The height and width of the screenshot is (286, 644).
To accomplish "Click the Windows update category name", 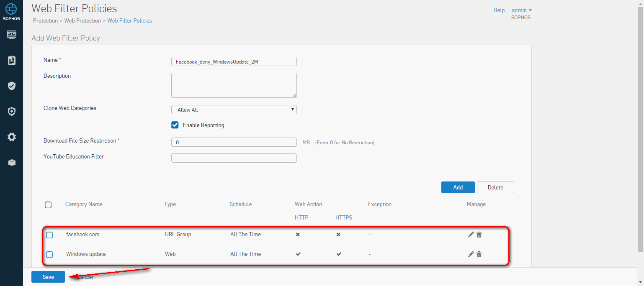I will (x=86, y=254).
